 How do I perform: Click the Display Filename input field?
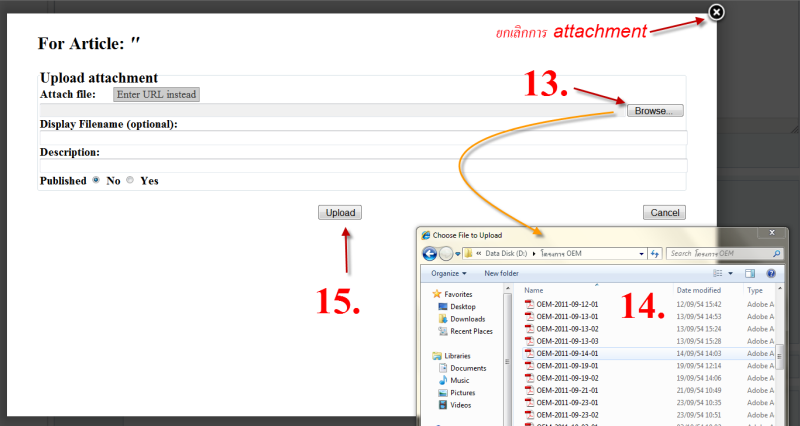click(363, 138)
